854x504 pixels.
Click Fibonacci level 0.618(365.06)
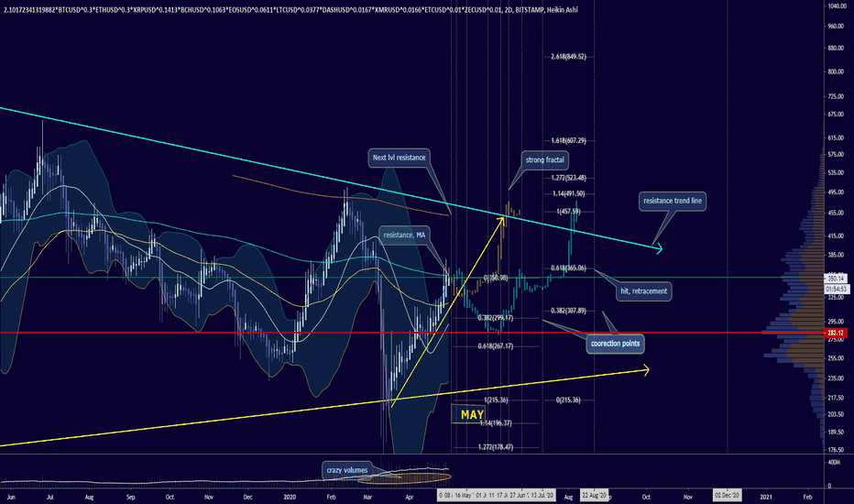pos(568,268)
